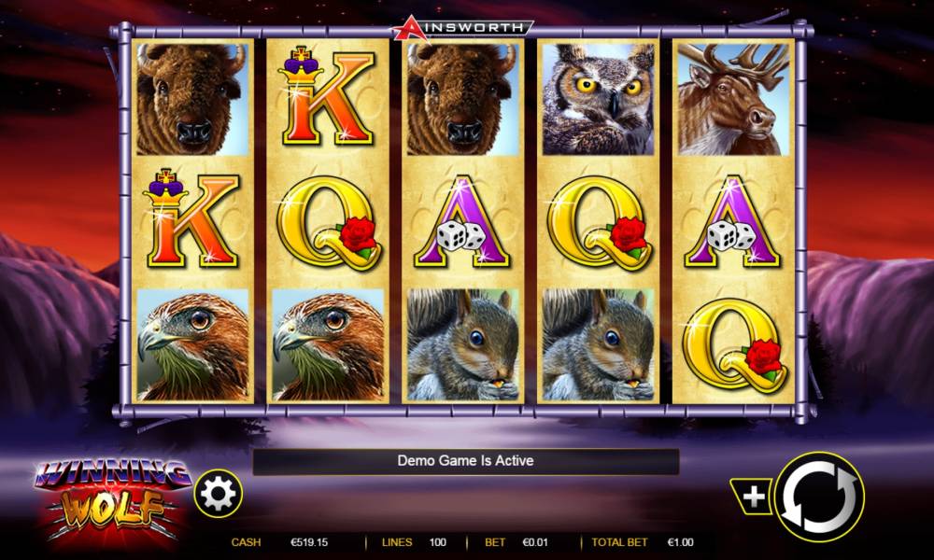Click the bison symbol on third reel

pyautogui.click(x=463, y=99)
